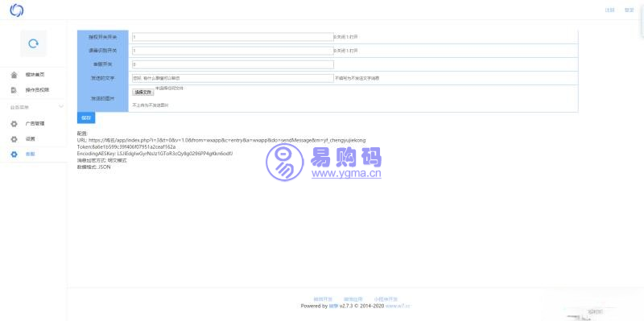Collapse the 业务菜单 section chevron
Screen dimensions: 644x321
(61, 107)
